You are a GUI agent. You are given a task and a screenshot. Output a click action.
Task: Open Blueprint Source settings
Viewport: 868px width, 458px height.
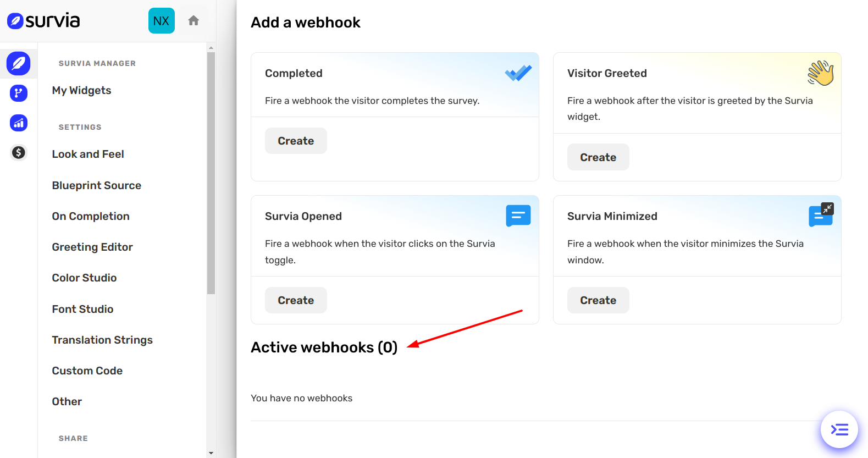click(x=96, y=185)
